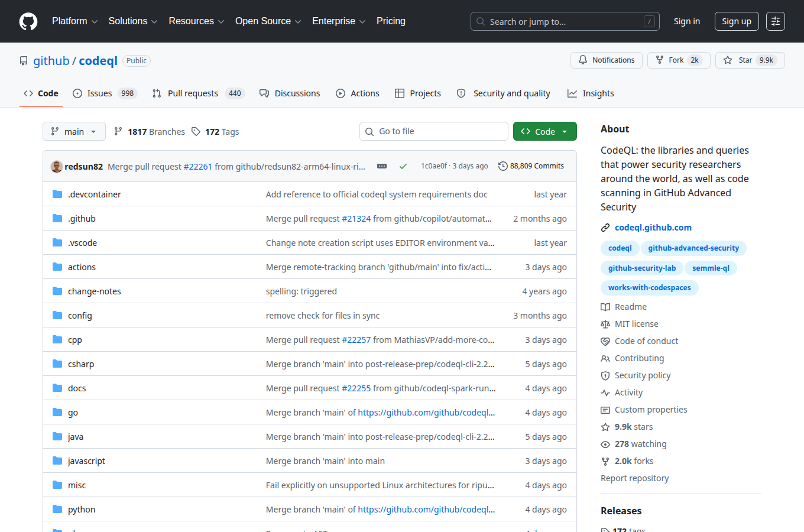The height and width of the screenshot is (532, 804).
Task: Open the Insights tab
Action: 591,93
